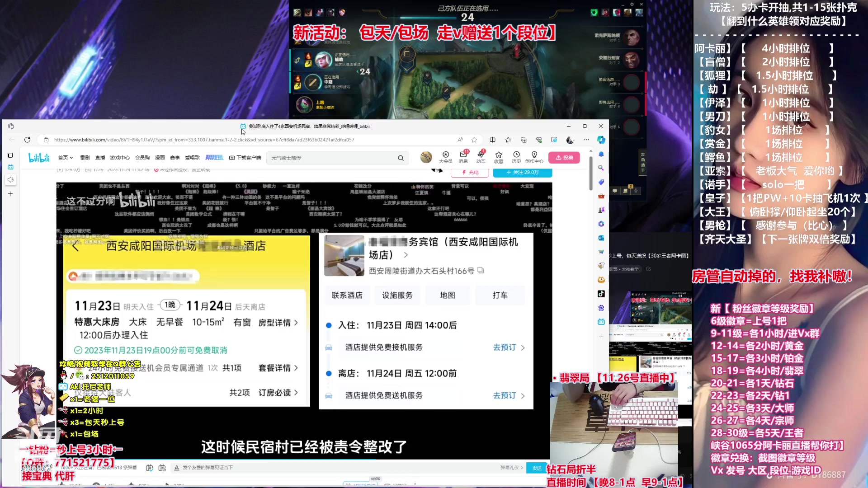868x488 pixels.
Task: Expand the 首页 dropdown chevron
Action: [71, 157]
